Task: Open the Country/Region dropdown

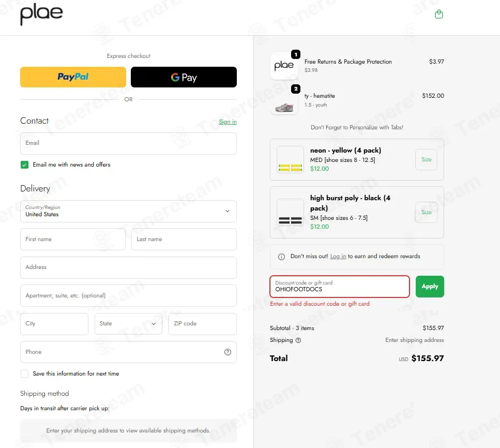Action: 128,211
